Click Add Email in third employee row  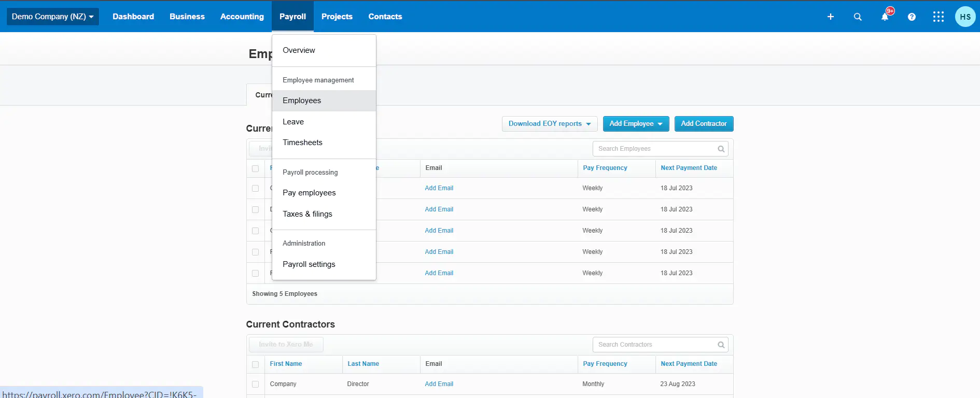pos(439,231)
